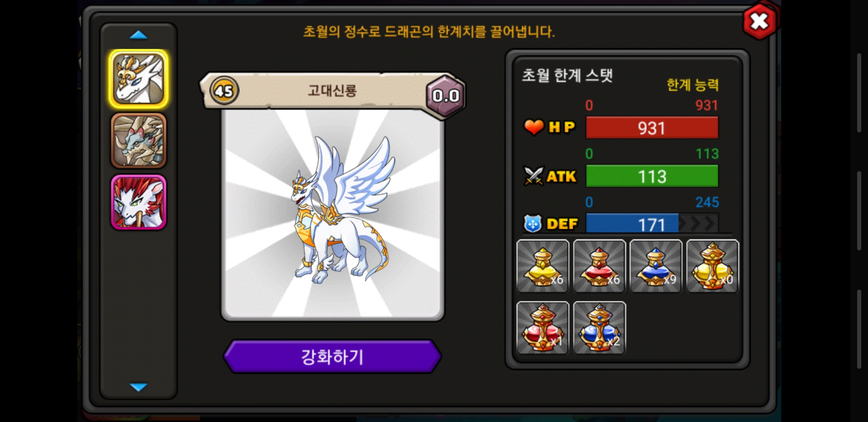This screenshot has width=868, height=422.
Task: Tap the large red essence potion x1
Action: pos(543,328)
